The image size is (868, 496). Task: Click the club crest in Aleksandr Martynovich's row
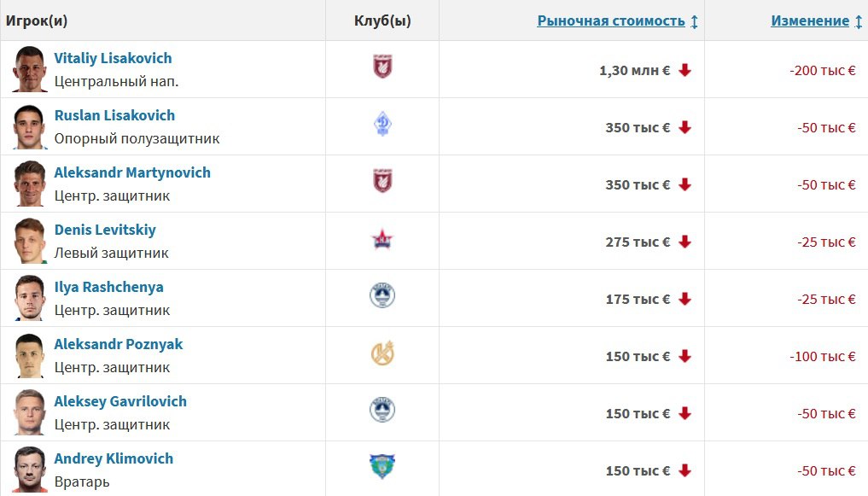[x=382, y=181]
